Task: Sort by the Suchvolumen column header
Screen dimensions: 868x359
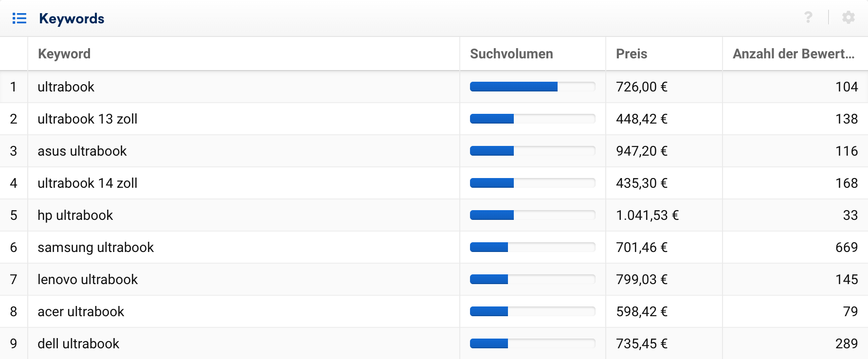Action: [x=511, y=54]
